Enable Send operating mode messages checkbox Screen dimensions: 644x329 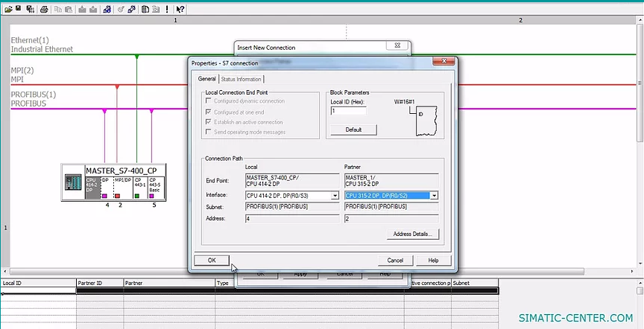[209, 132]
